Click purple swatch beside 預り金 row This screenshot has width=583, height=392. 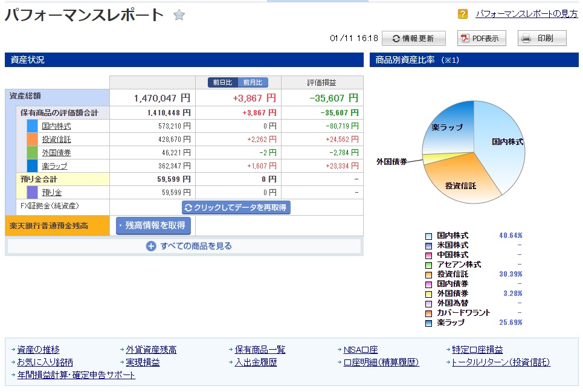pos(33,193)
